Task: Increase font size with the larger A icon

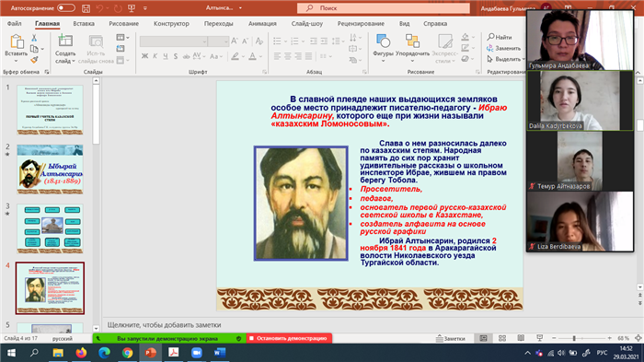Action: 235,41
